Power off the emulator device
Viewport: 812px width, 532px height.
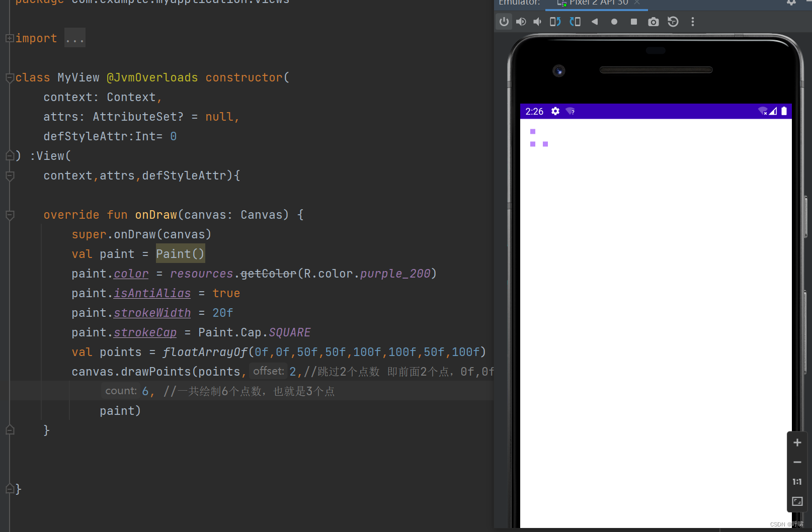tap(504, 22)
